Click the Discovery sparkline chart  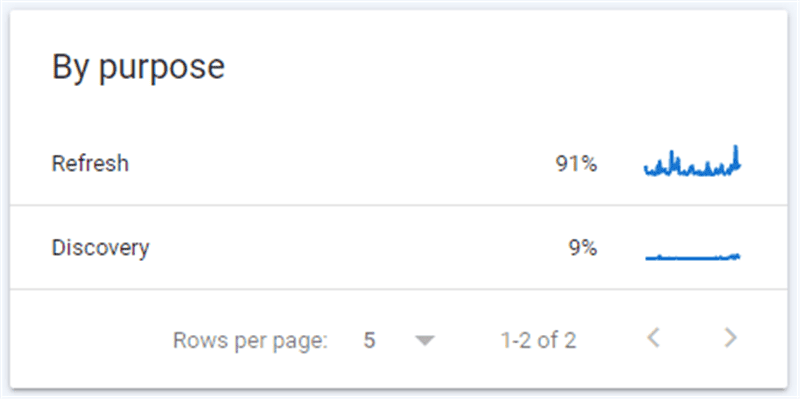pos(692,257)
